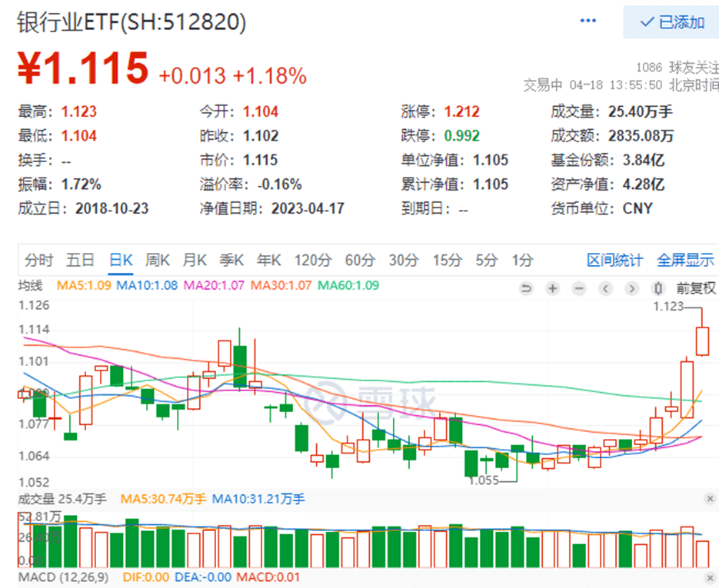Screen dimensions: 719x588
Task: Click the 银行业ETF(SH:512820) title
Action: (131, 22)
